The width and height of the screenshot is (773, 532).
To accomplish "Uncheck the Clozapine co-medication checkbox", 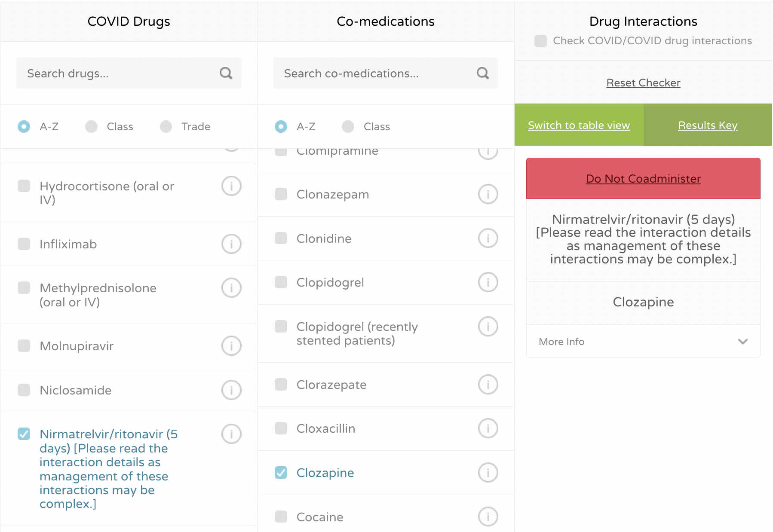I will click(281, 473).
